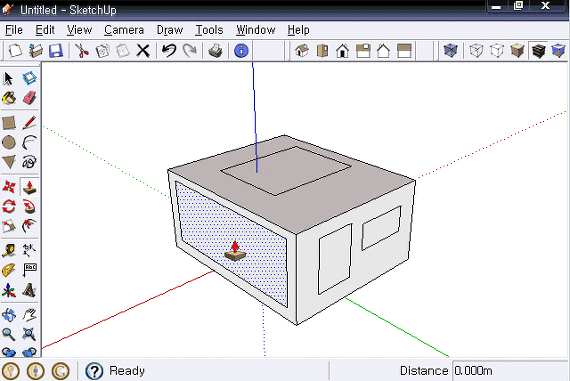Image resolution: width=570 pixels, height=381 pixels.
Task: Open the Draw menu
Action: pos(170,30)
